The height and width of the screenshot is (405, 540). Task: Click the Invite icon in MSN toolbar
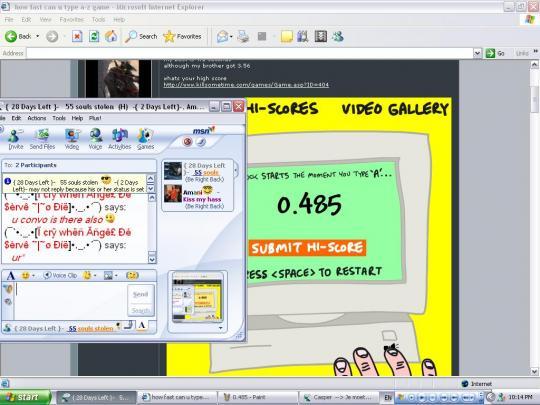pyautogui.click(x=15, y=139)
